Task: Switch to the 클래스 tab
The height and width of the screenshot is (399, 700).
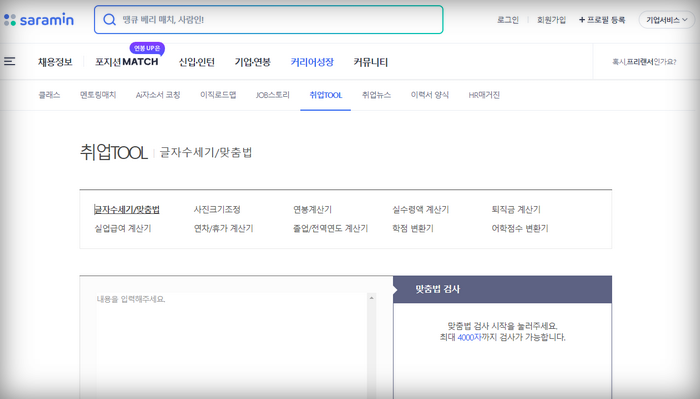Action: (49, 95)
